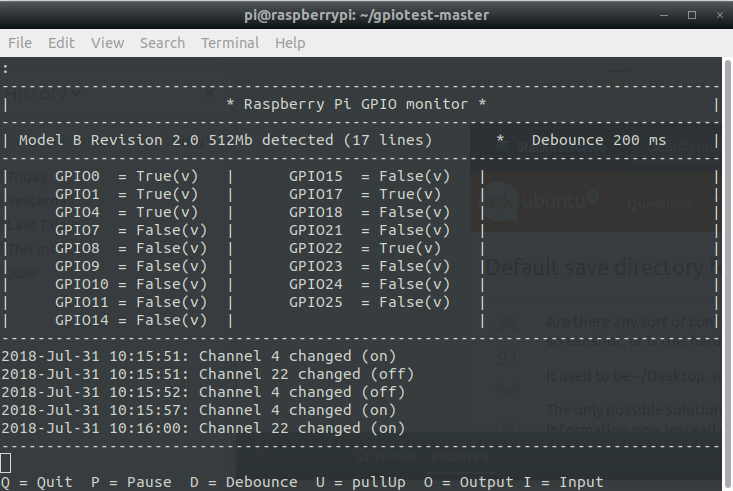Viewport: 733px width, 491px height.
Task: Click the 'P = Pause' hint text
Action: [131, 482]
